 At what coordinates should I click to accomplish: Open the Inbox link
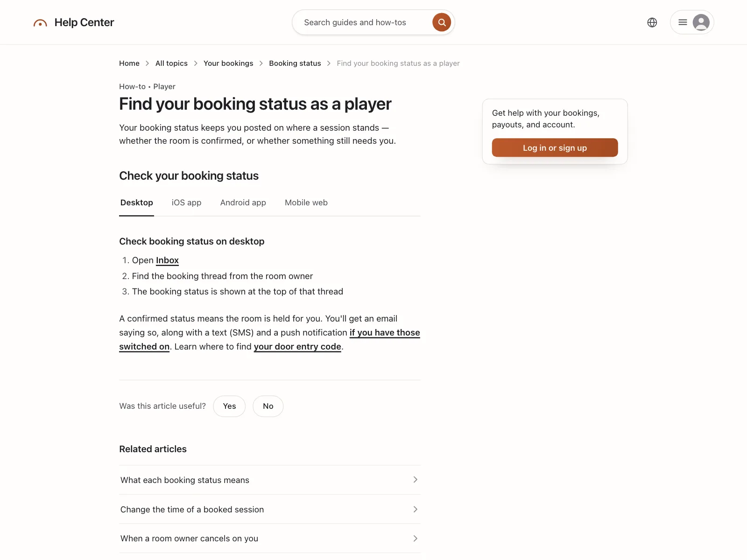click(x=167, y=260)
